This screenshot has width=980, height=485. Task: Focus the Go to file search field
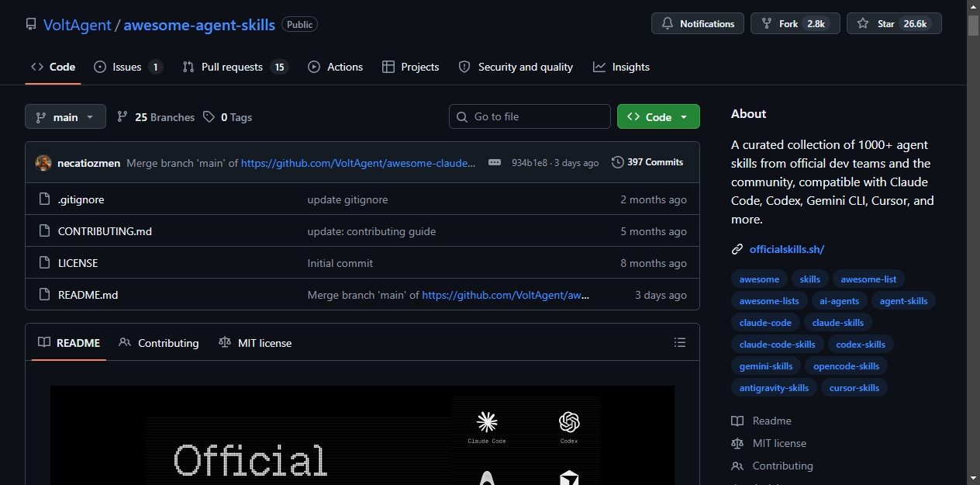coord(530,116)
